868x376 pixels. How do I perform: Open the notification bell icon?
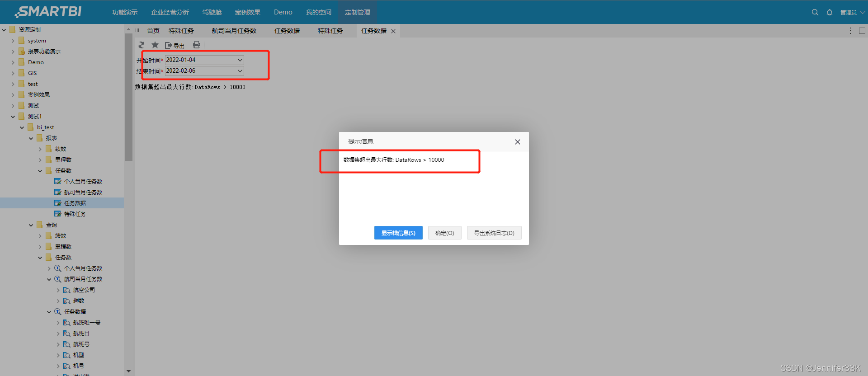[830, 12]
